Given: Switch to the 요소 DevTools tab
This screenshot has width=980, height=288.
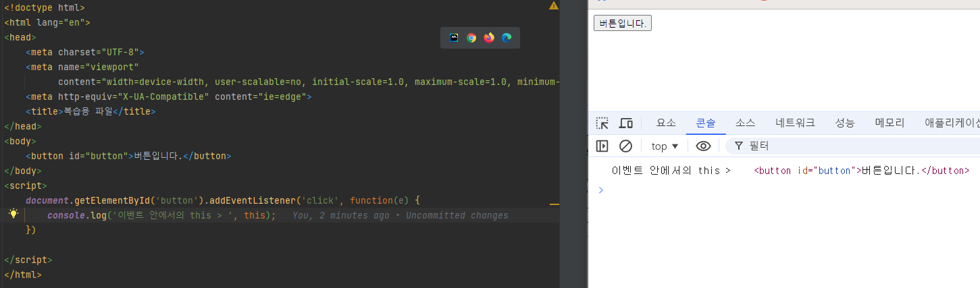Looking at the screenshot, I should click(x=666, y=123).
